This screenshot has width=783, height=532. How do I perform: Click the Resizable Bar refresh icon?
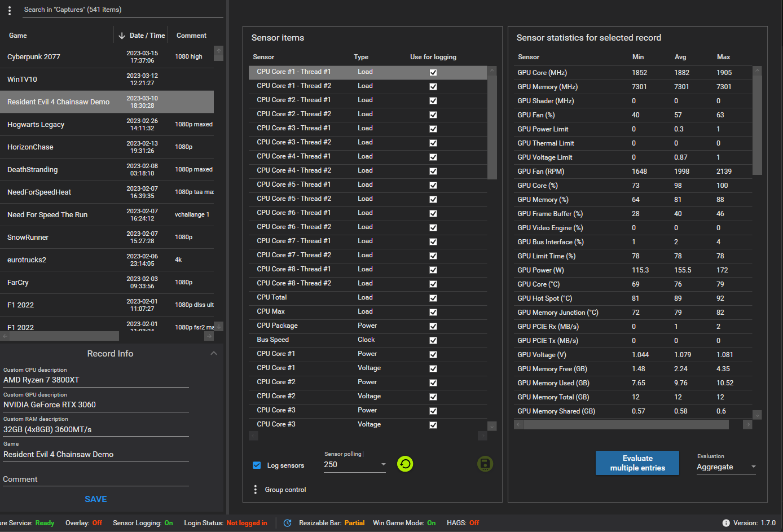pyautogui.click(x=287, y=523)
